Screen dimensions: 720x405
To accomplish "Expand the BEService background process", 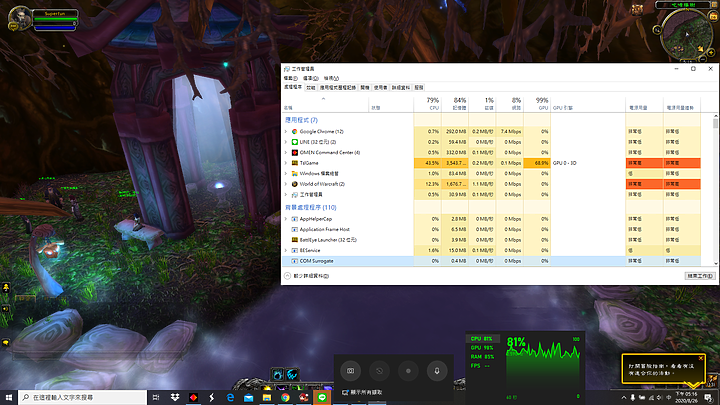I will (286, 250).
